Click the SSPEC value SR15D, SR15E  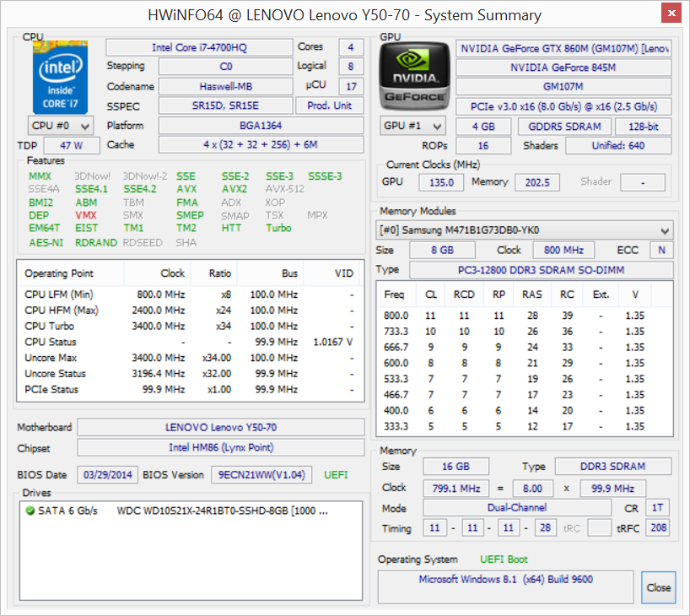click(226, 105)
